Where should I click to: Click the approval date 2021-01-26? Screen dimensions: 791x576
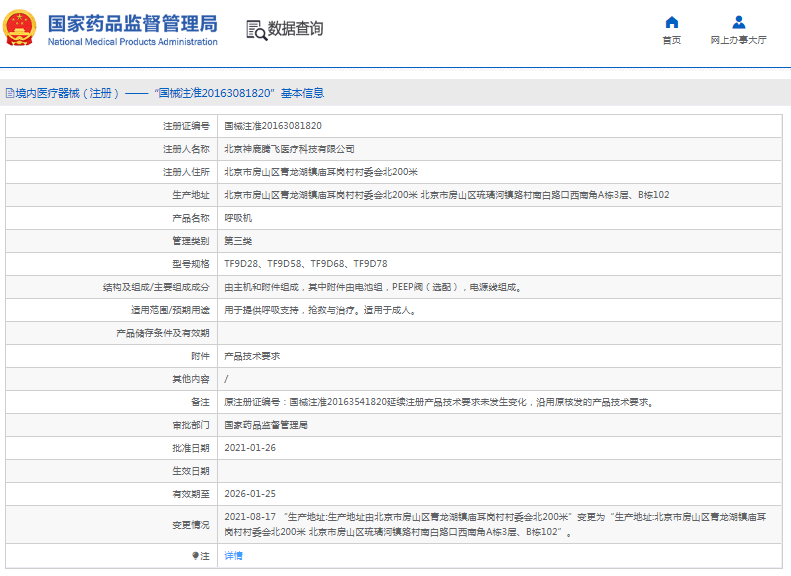click(x=250, y=448)
